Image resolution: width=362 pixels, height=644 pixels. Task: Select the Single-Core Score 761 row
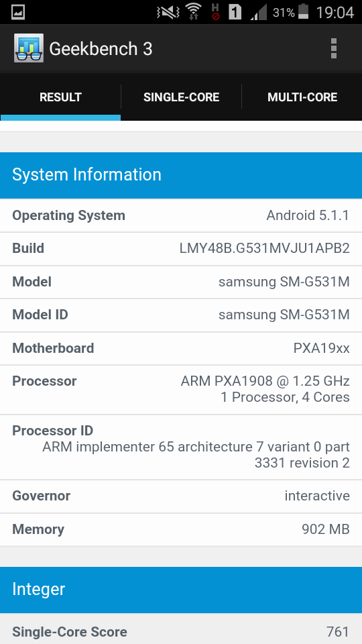click(x=181, y=631)
